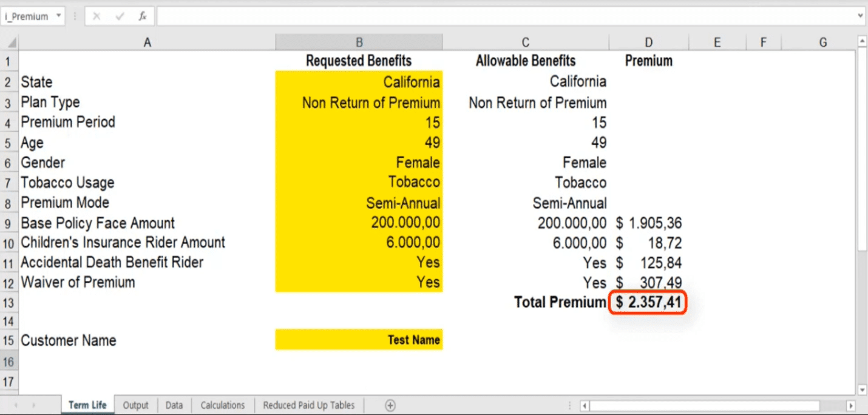Click the Enter checkmark icon in formula bar
Screen dimensions: 868x415
pos(119,16)
